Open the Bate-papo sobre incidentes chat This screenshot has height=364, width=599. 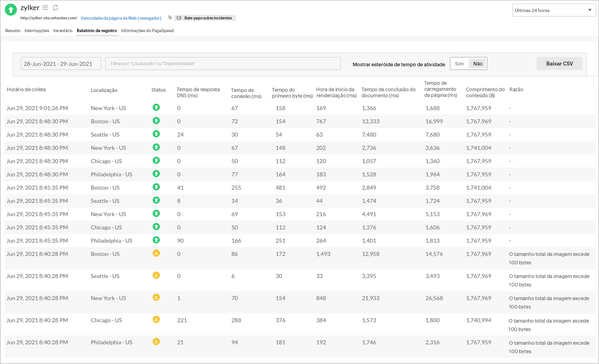(x=205, y=18)
